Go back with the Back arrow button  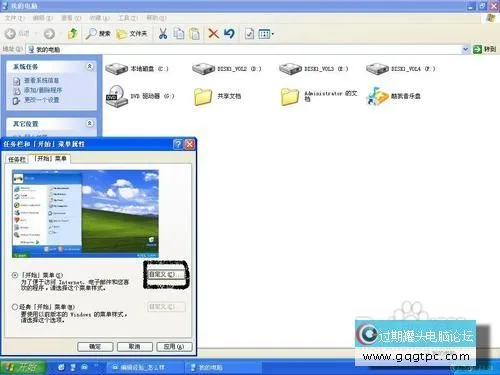coord(17,34)
